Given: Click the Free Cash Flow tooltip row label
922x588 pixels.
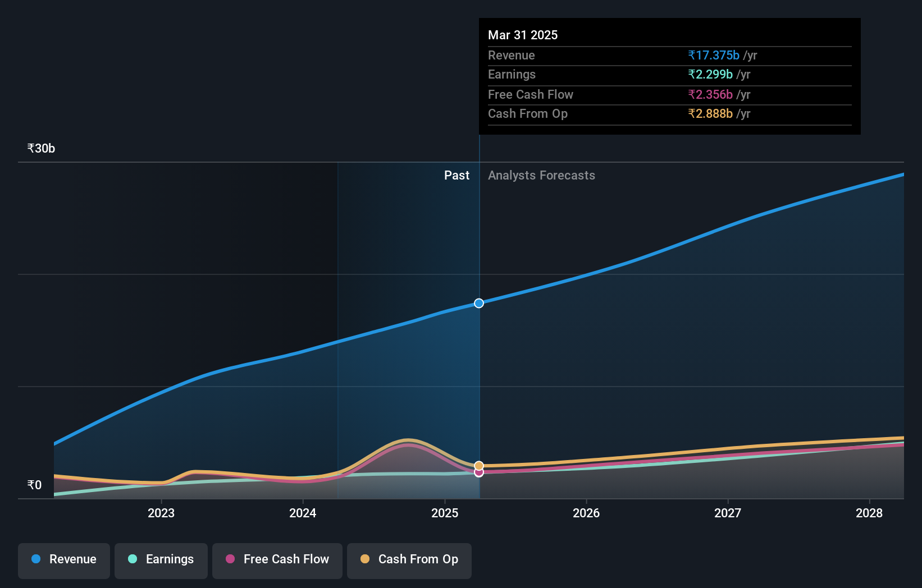Looking at the screenshot, I should [531, 94].
